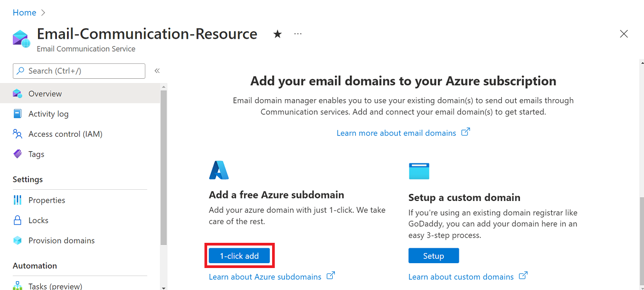Click the Home breadcrumb link

click(x=24, y=12)
